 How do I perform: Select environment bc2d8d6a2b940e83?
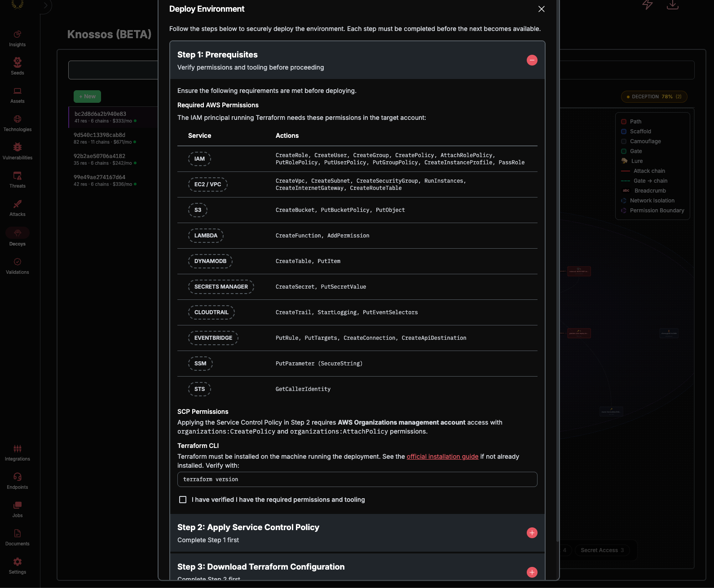coord(113,117)
